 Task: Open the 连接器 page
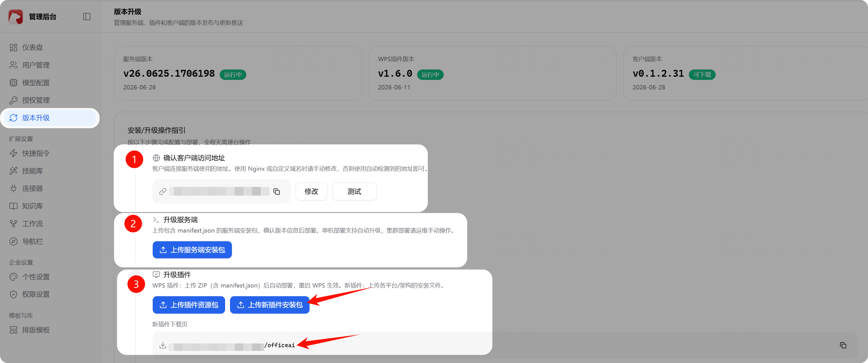(50, 188)
